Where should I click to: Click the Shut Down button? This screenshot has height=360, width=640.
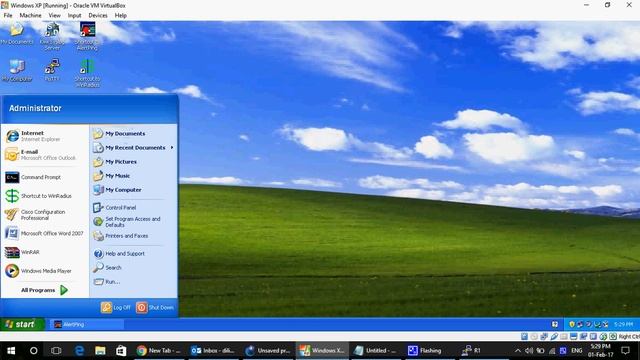tap(155, 307)
